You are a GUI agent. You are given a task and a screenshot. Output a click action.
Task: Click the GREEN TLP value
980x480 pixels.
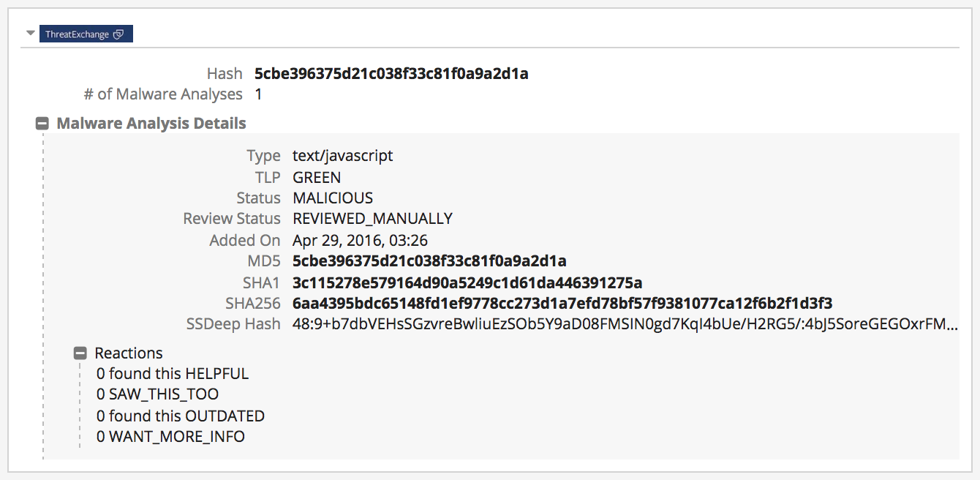317,178
